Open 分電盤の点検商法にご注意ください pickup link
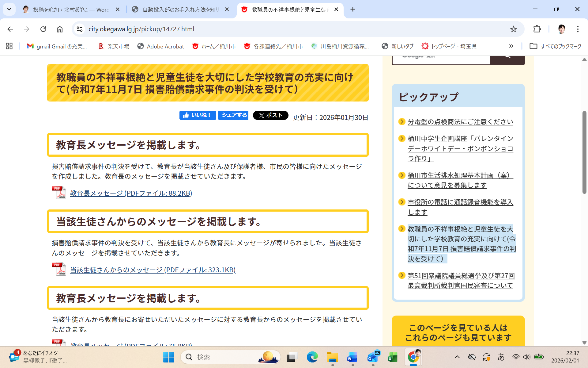588x368 pixels. 460,122
